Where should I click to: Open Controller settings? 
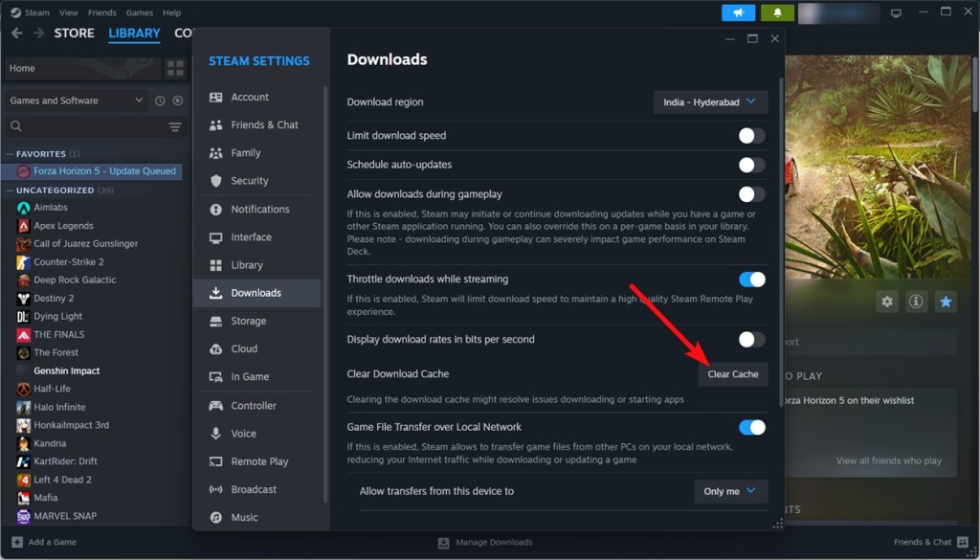point(253,406)
